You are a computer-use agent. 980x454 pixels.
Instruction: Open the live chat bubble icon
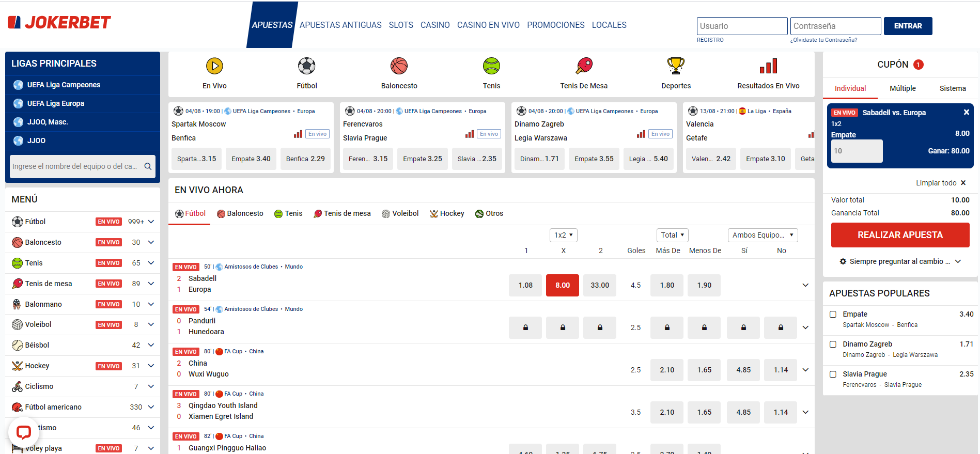coord(24,432)
